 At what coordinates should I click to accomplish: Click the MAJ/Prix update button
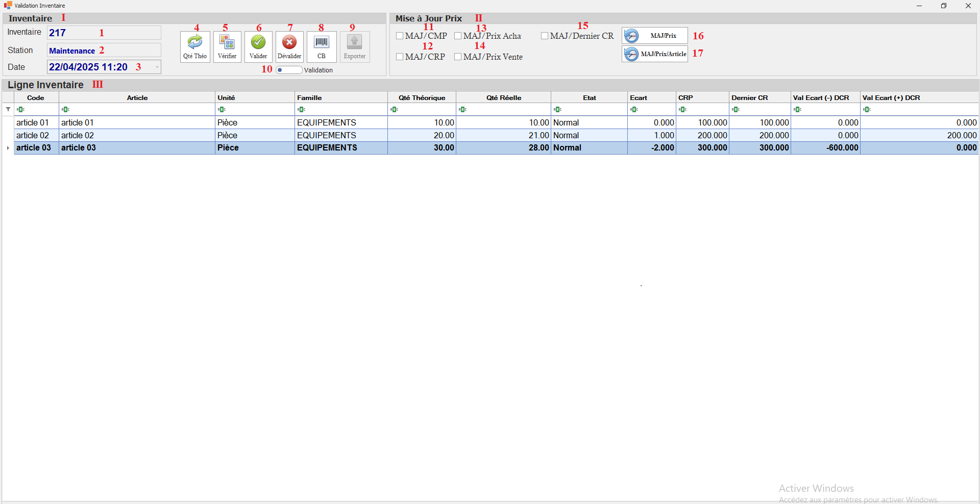tap(655, 36)
